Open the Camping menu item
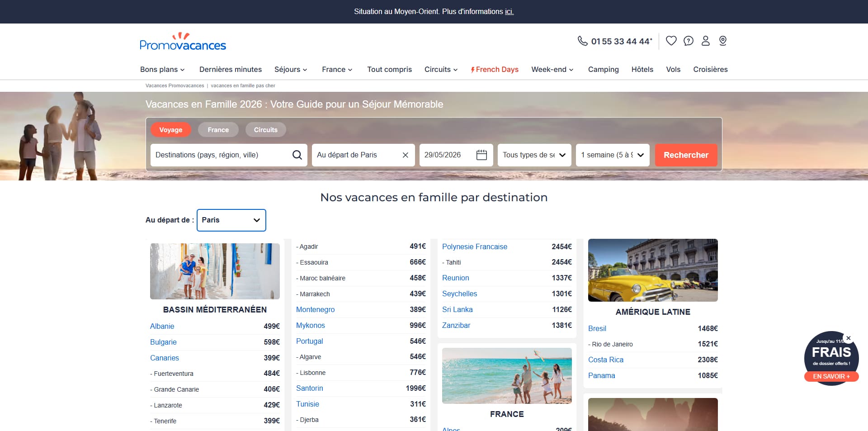 (x=603, y=69)
